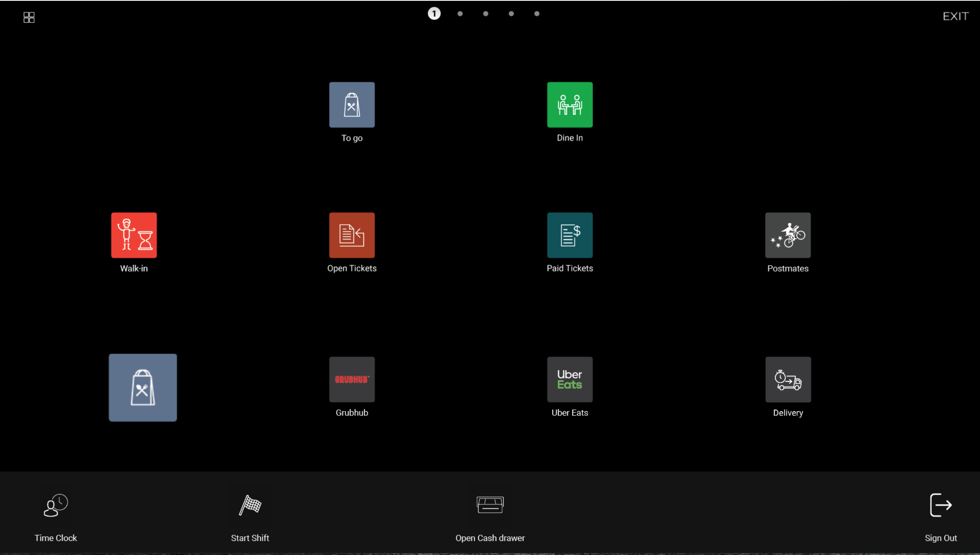Select the Postmates order tile
Screen dimensions: 980x555
click(x=788, y=235)
